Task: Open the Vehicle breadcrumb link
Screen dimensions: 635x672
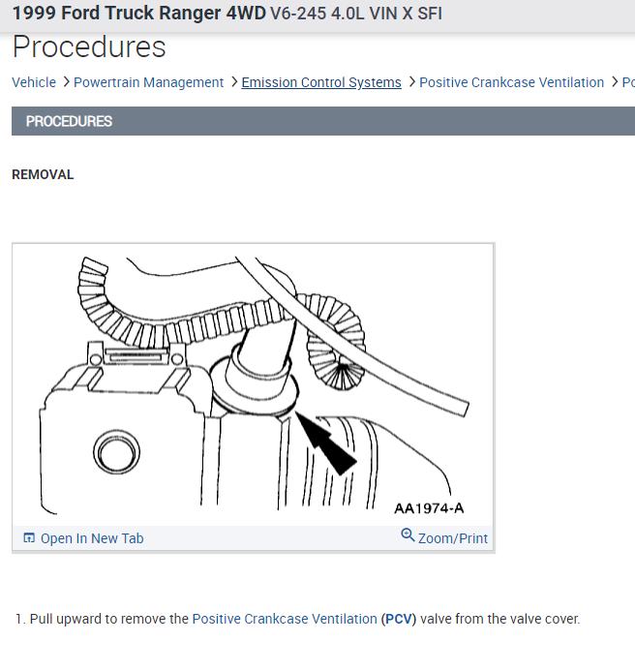Action: click(x=34, y=82)
